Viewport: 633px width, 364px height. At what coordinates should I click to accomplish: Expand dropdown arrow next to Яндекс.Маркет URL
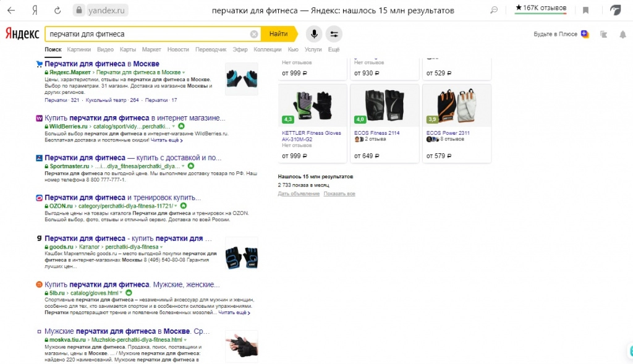coord(184,73)
